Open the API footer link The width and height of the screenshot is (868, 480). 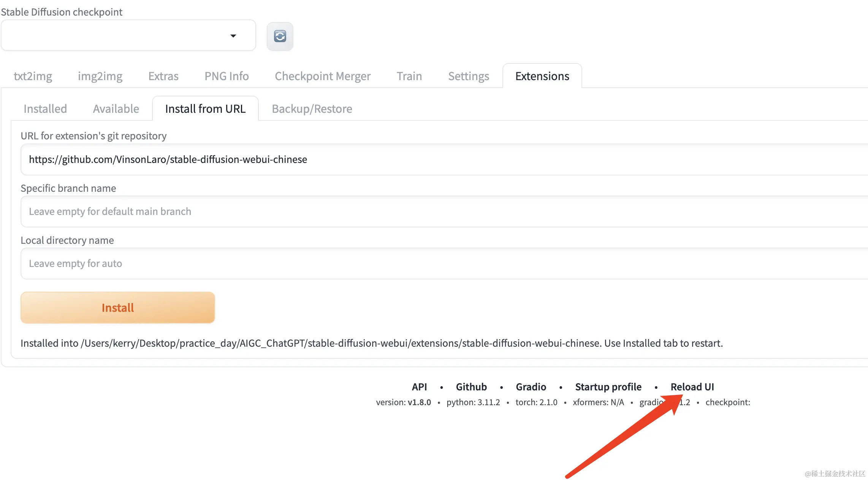point(419,387)
